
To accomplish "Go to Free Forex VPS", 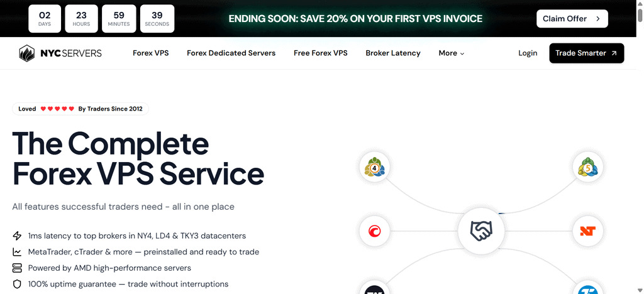I will (x=321, y=53).
